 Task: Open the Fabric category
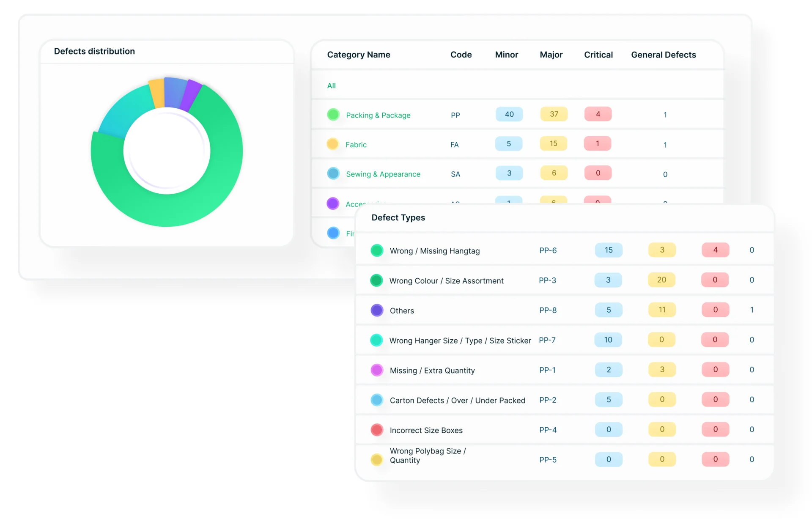356,145
